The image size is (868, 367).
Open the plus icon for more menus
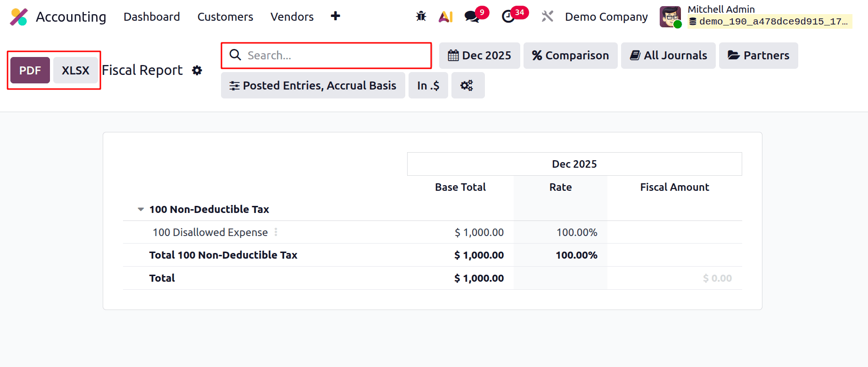(336, 16)
